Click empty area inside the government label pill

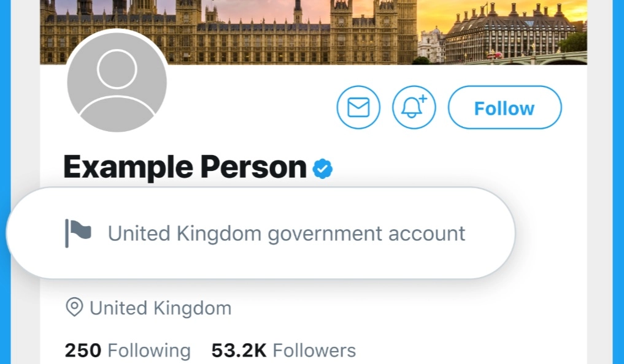(490, 254)
